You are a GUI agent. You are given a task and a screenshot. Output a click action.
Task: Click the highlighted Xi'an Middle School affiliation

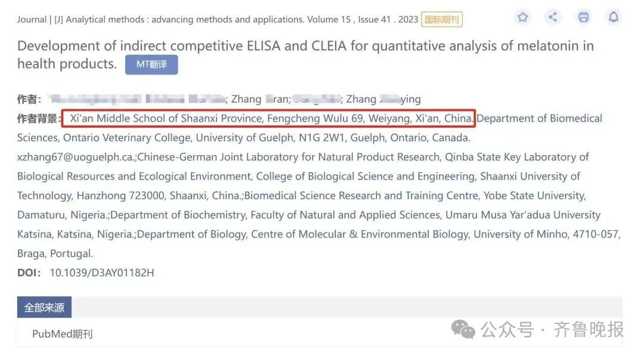(268, 118)
